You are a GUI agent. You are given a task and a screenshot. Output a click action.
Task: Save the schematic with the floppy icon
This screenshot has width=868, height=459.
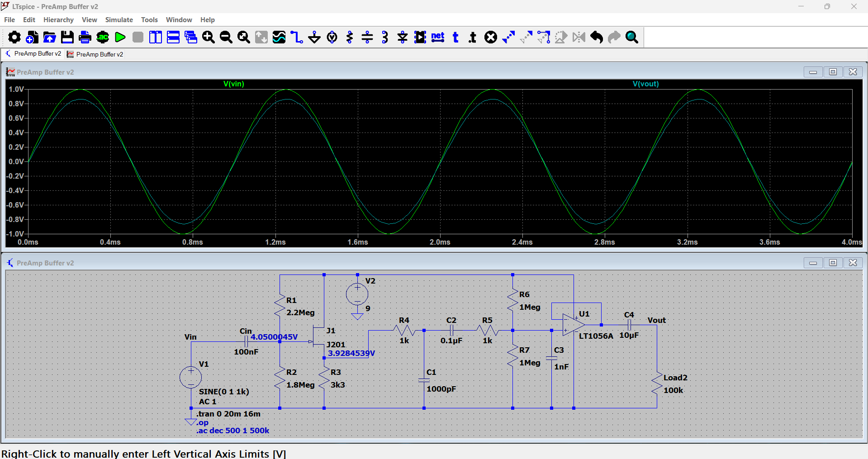click(67, 37)
